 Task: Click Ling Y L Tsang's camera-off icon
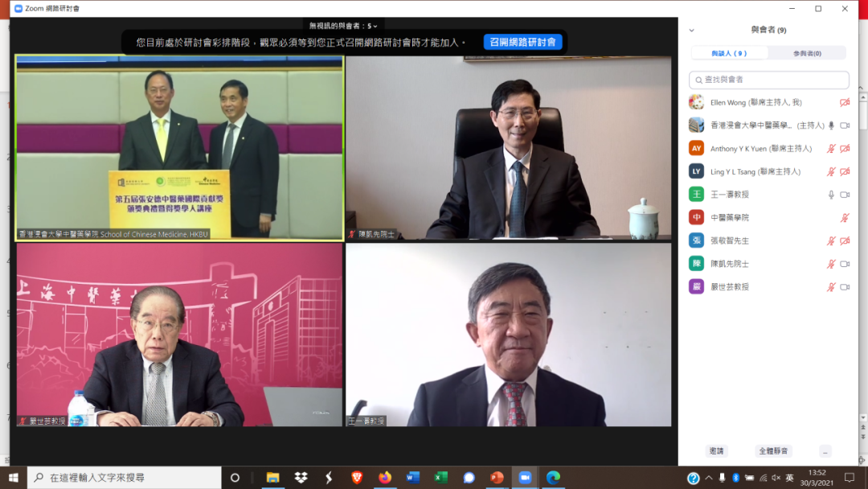(x=845, y=171)
